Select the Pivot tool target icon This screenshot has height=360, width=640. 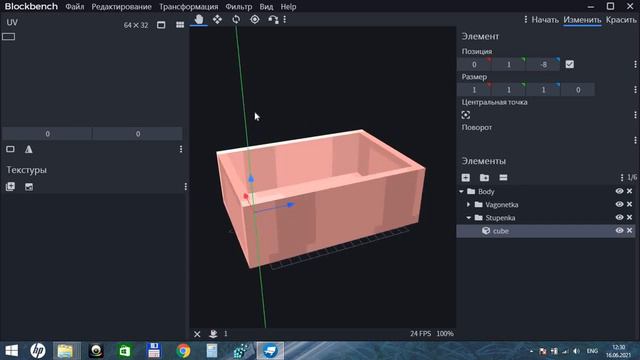pyautogui.click(x=255, y=19)
